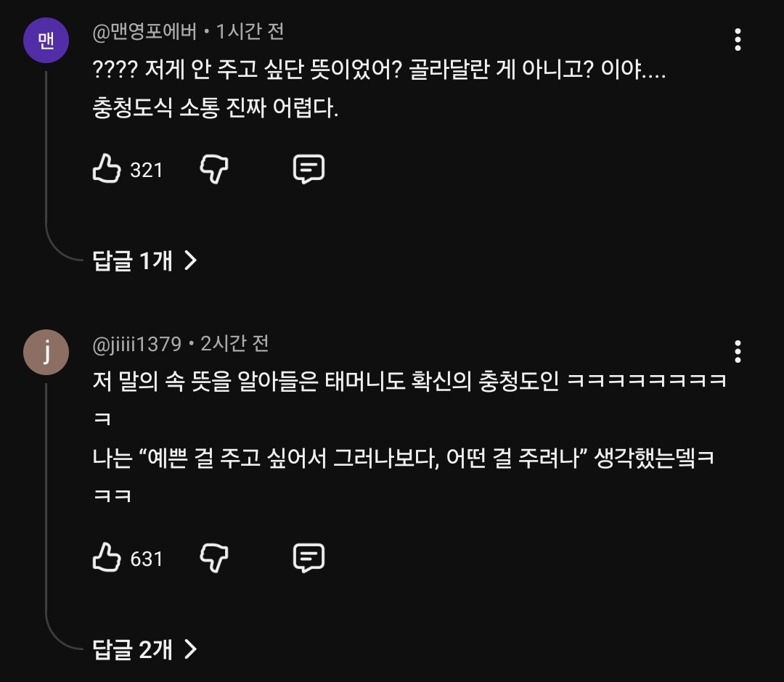784x682 pixels.
Task: Dislike the comment by @맨영포에버
Action: pos(214,169)
